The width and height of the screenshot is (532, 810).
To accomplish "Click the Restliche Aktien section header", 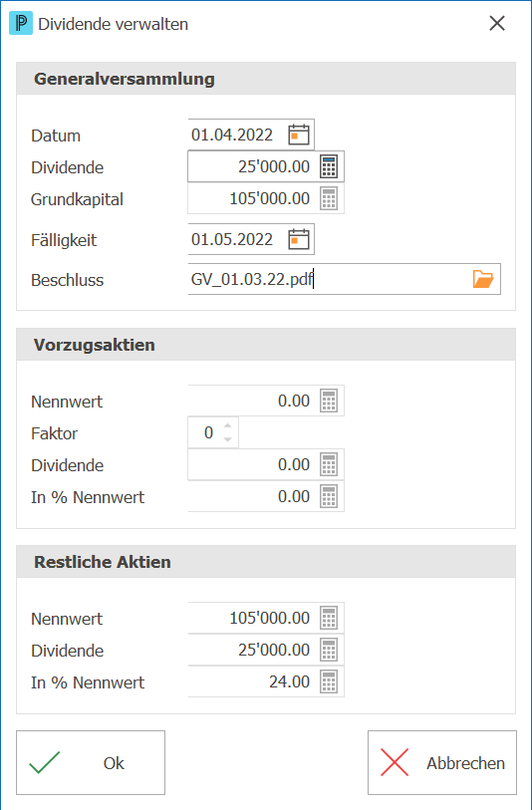I will [x=266, y=562].
